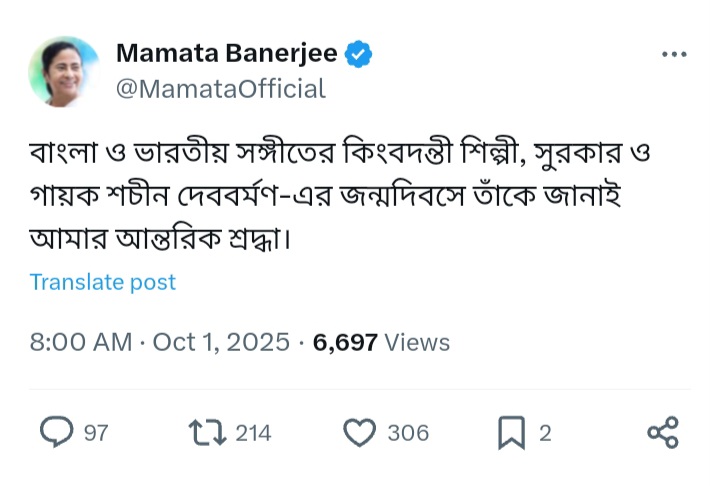Click the 306 likes count
Screen dimensions: 710x486
(x=407, y=433)
